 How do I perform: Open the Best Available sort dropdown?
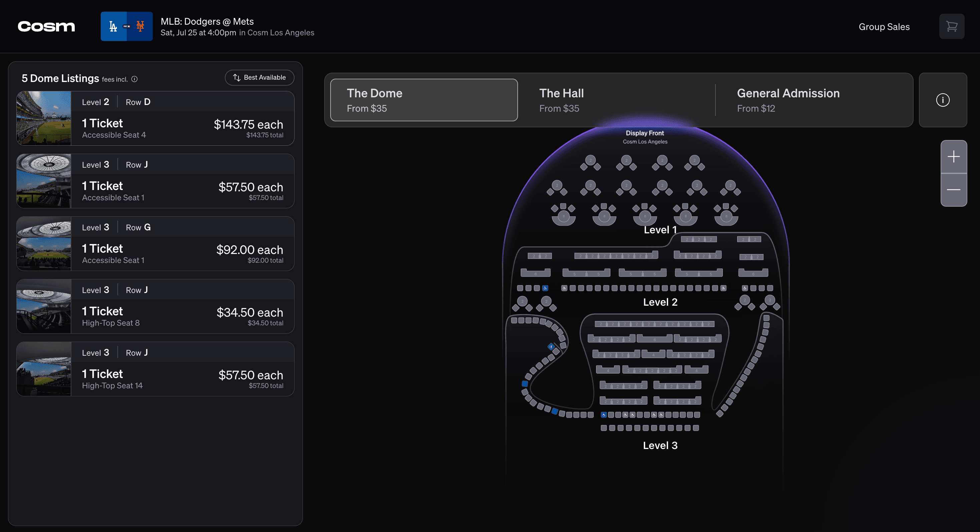[260, 78]
